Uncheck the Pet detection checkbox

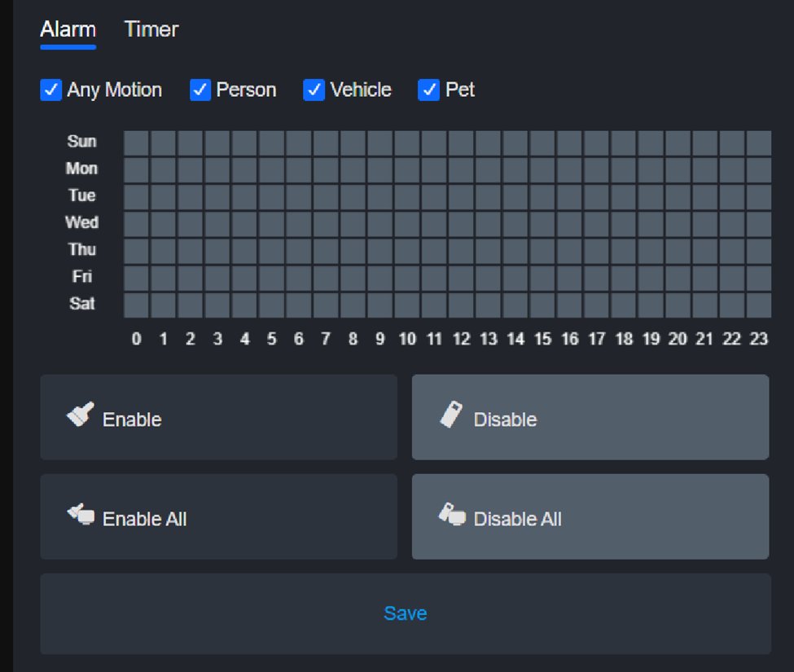tap(428, 90)
